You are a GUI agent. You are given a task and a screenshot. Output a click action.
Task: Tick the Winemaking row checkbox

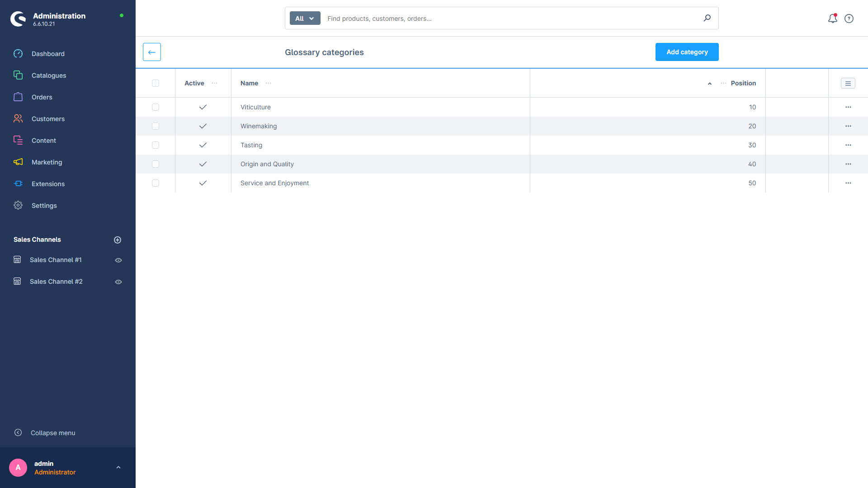156,126
